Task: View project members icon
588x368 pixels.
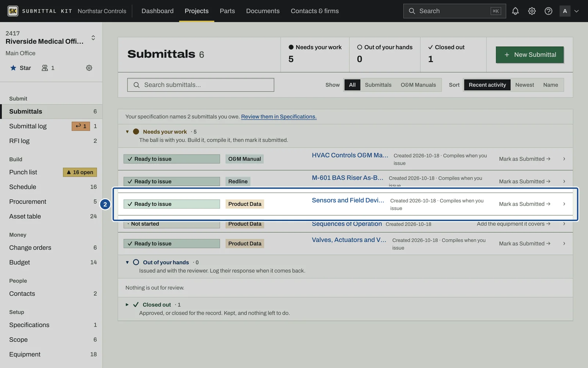Action: point(48,68)
